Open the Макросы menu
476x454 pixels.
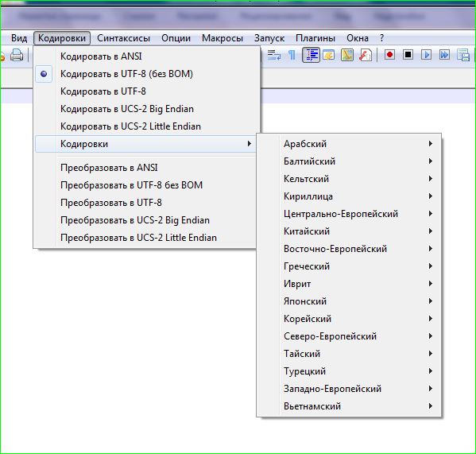(x=223, y=38)
